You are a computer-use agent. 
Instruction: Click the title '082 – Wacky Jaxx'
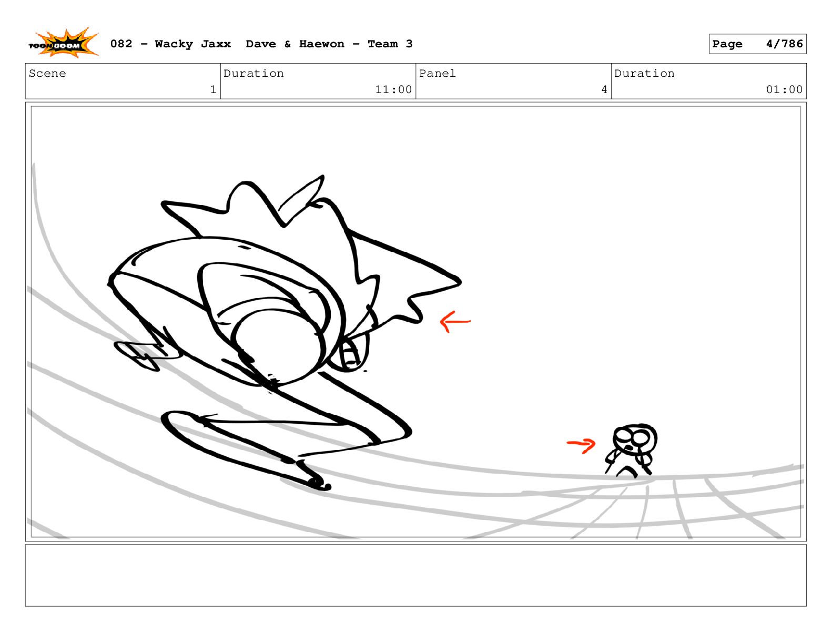tap(170, 44)
